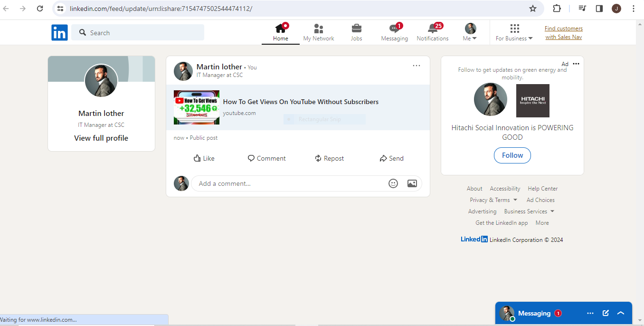Open the media control icon in Chrome toolbar
This screenshot has height=326, width=644.
tap(582, 9)
